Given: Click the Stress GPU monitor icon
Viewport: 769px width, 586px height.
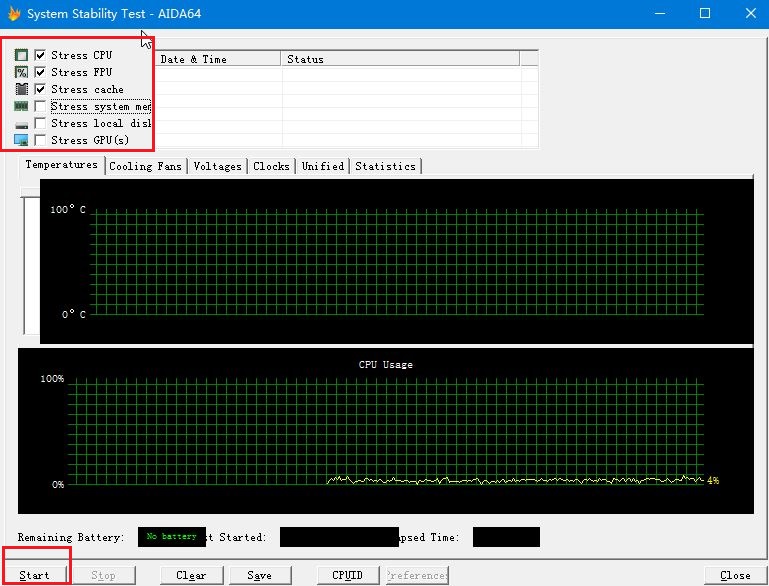Looking at the screenshot, I should coord(21,140).
